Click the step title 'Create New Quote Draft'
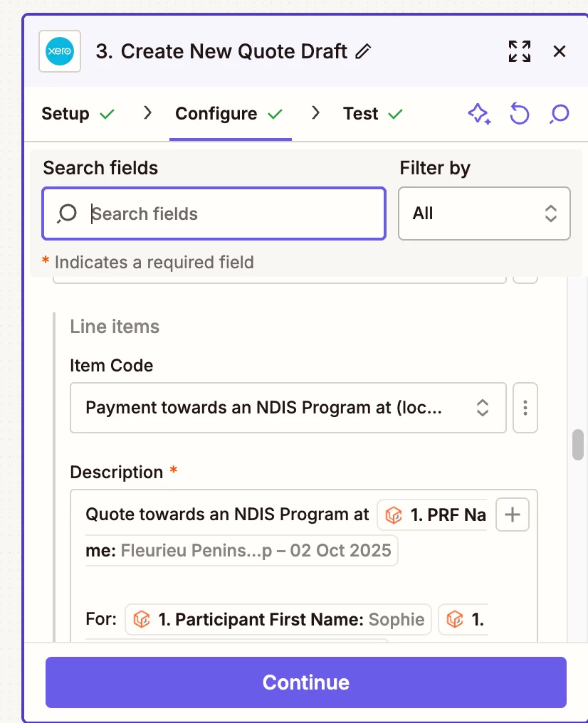Image resolution: width=588 pixels, height=723 pixels. click(x=233, y=51)
